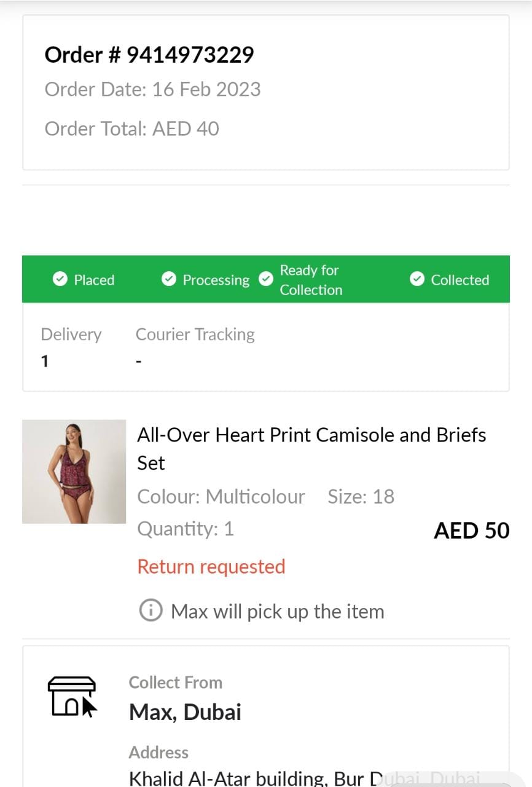The image size is (532, 787).
Task: Tap the Order Total AED 40 line
Action: pyautogui.click(x=132, y=129)
